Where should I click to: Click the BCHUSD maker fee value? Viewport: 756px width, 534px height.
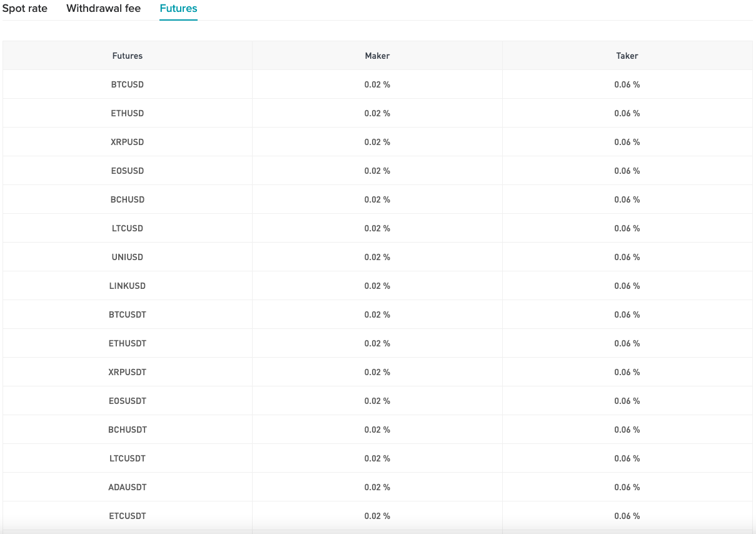(x=377, y=199)
